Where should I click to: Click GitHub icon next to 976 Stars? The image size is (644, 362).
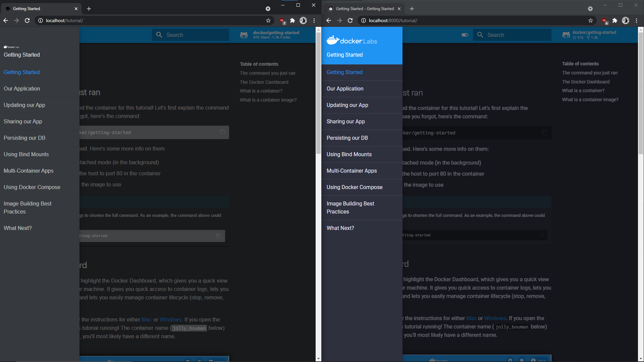(x=244, y=35)
